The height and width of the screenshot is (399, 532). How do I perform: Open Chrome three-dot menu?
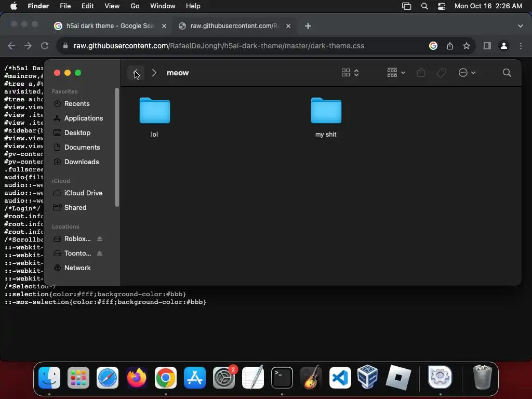coord(521,46)
